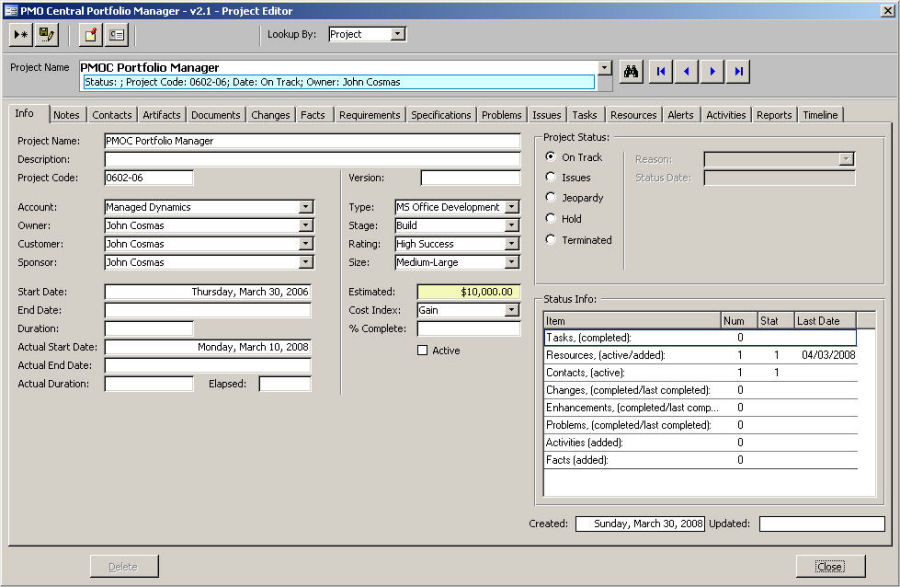Click the Elapsed field

[285, 383]
